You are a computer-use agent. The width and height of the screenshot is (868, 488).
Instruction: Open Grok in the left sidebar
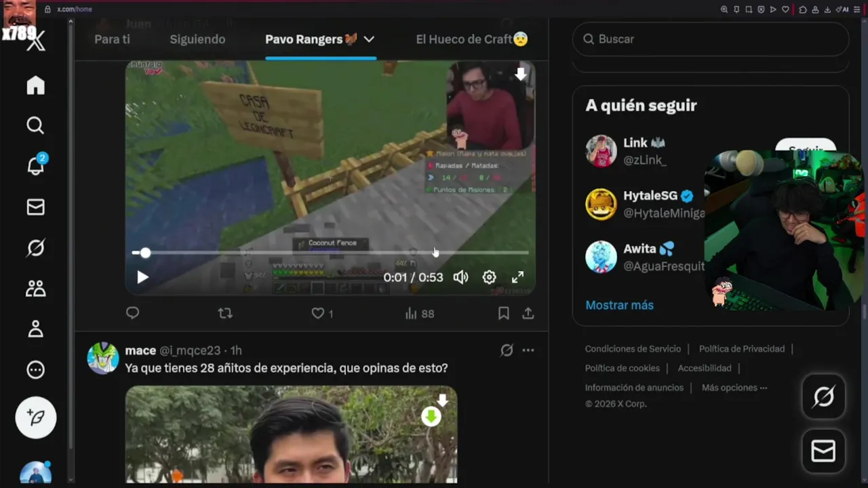pyautogui.click(x=35, y=248)
